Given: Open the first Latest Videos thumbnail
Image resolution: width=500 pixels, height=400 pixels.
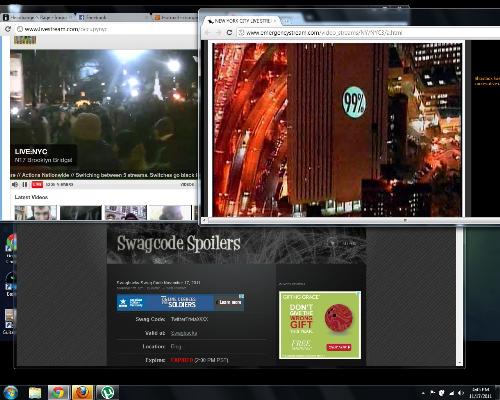Looking at the screenshot, I should click(35, 213).
